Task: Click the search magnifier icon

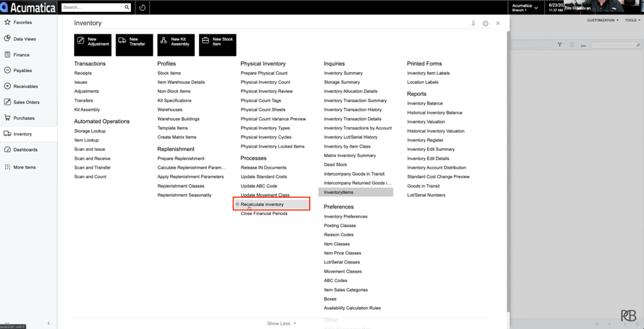Action: pos(127,7)
